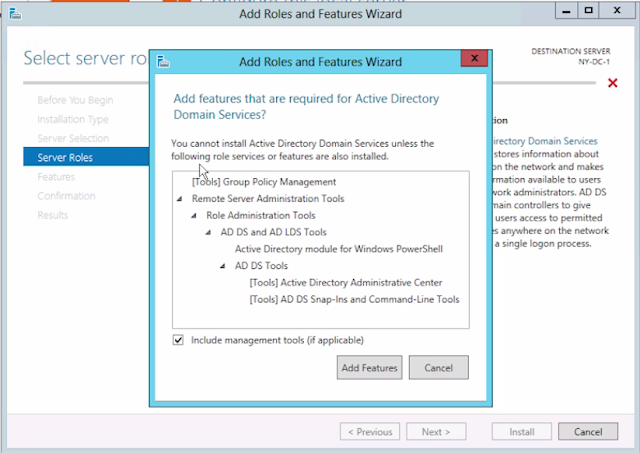Click Directory Domain Services description text
The image size is (640, 453).
click(545, 141)
